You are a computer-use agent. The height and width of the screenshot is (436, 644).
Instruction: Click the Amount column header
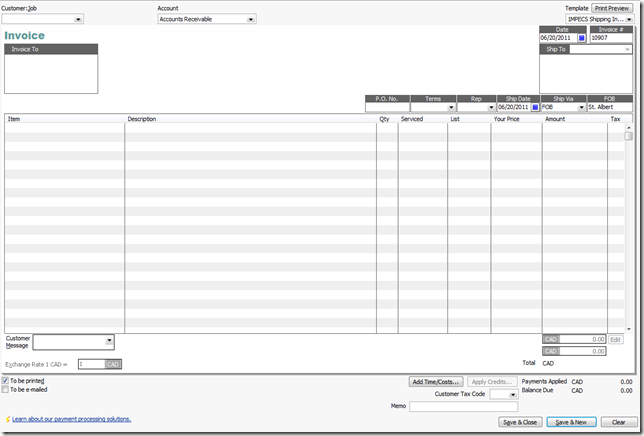click(575, 119)
